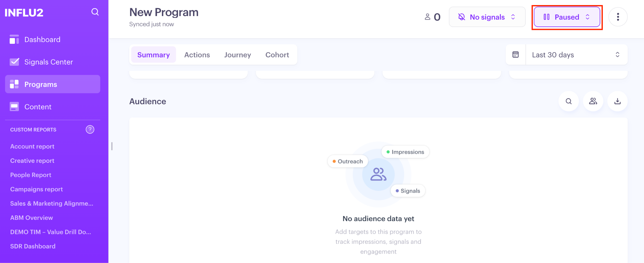Click the sidebar search magnifier icon

[x=95, y=12]
